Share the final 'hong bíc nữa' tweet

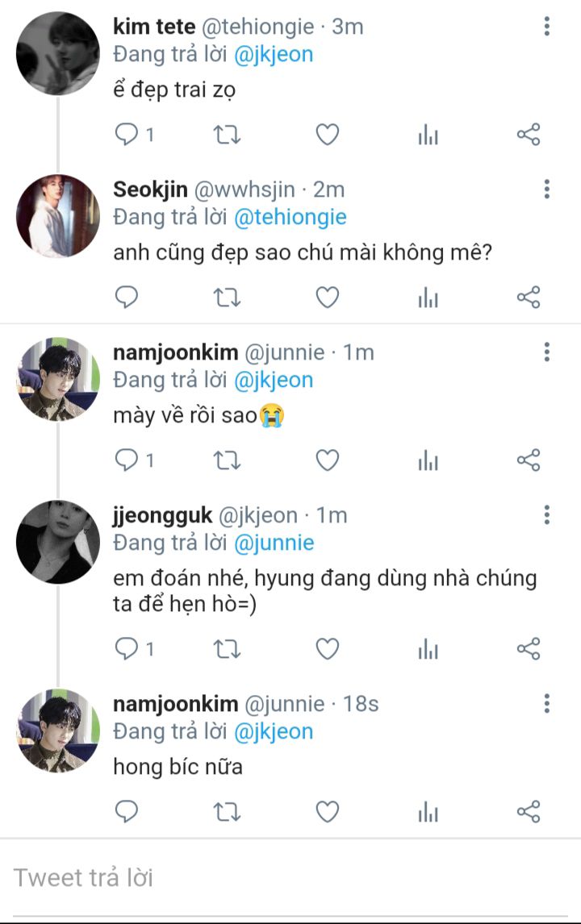click(529, 811)
